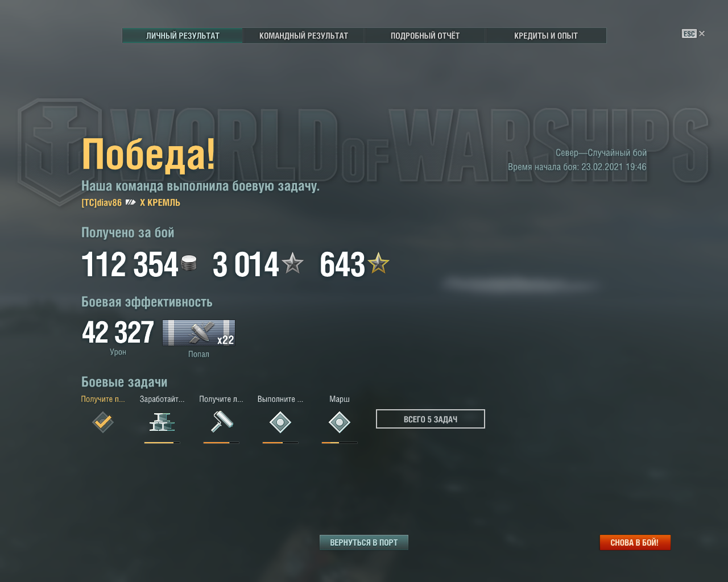Click the progress bar under Заработайт... mission
This screenshot has width=728, height=582.
[162, 443]
